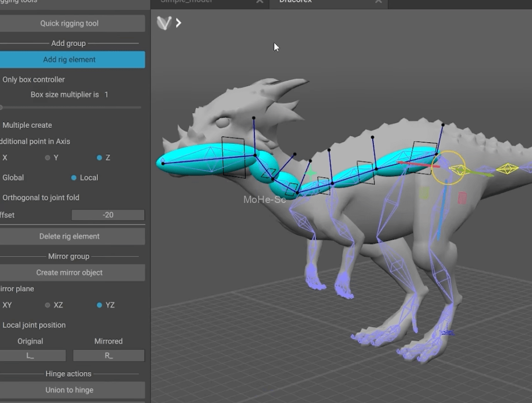This screenshot has width=532, height=403.
Task: Select YZ mirror plane option
Action: point(100,305)
